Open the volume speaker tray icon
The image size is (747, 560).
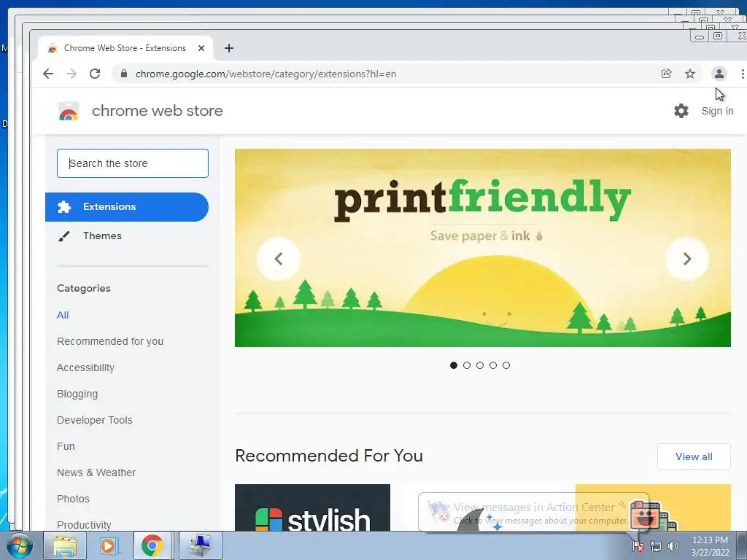coord(673,546)
